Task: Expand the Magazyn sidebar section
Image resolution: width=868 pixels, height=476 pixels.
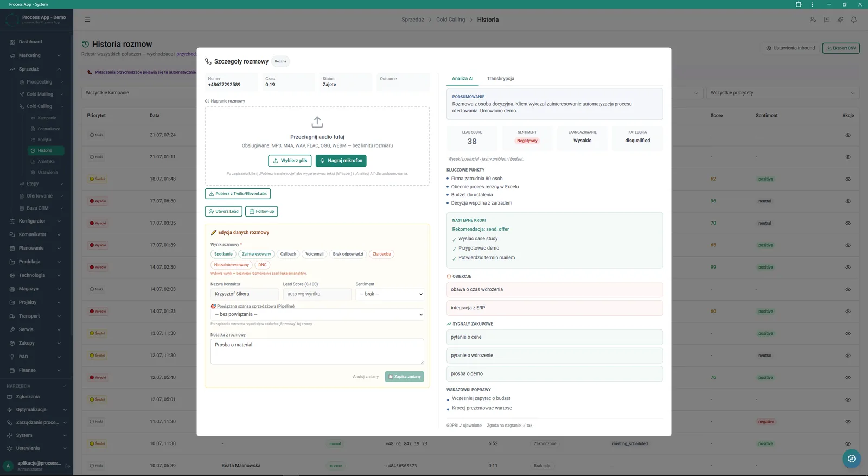Action: (x=36, y=289)
